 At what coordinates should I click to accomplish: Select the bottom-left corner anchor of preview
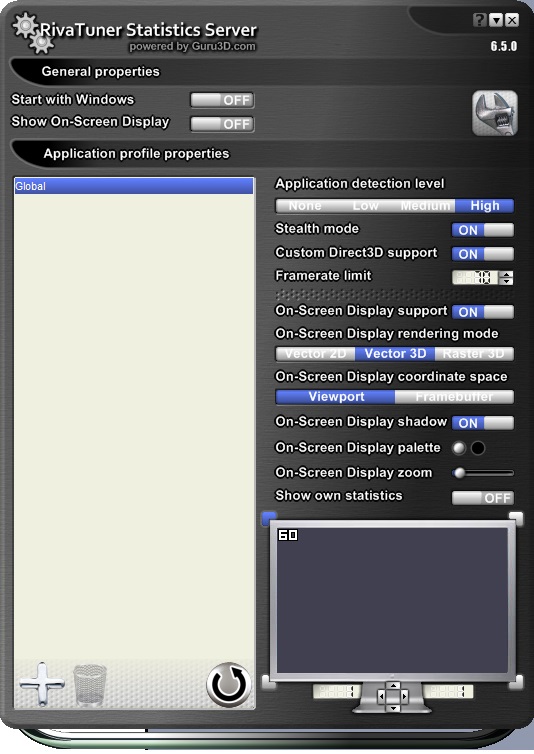pos(267,682)
